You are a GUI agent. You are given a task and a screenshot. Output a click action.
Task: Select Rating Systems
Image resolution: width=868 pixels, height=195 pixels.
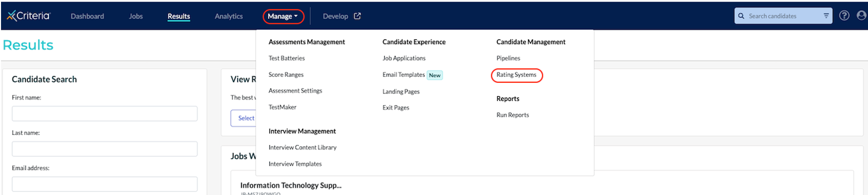(516, 75)
